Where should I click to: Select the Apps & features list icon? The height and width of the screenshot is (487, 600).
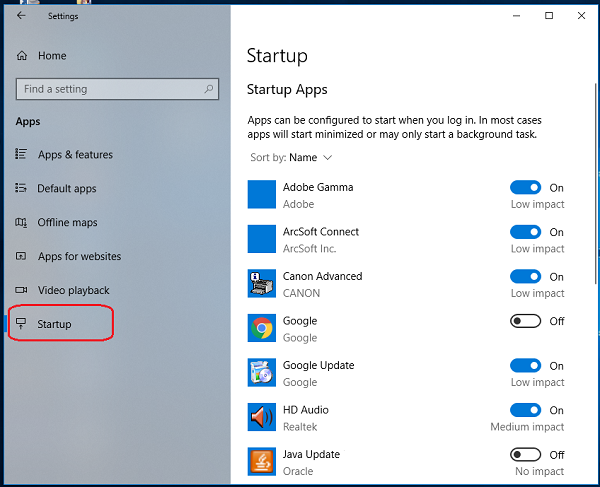(21, 154)
